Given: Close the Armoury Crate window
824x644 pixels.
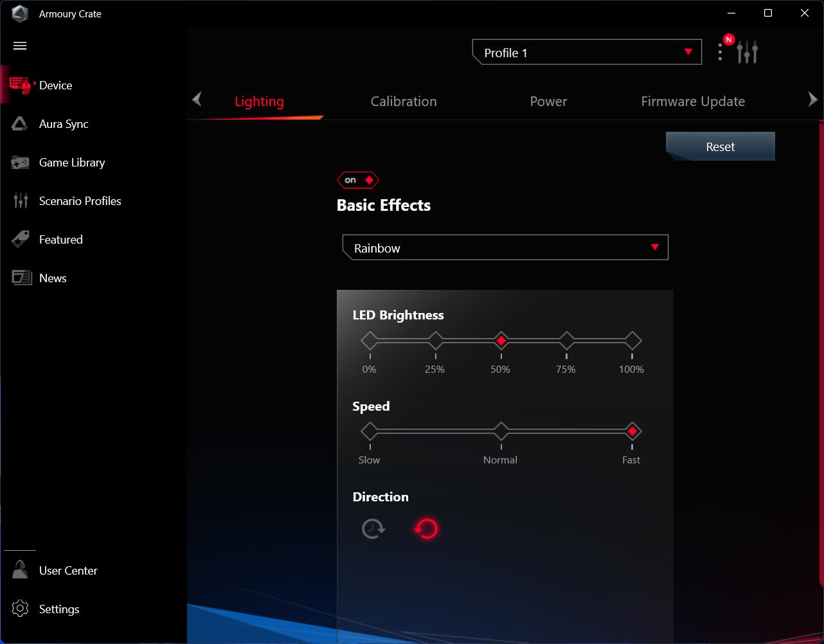Looking at the screenshot, I should pos(805,13).
